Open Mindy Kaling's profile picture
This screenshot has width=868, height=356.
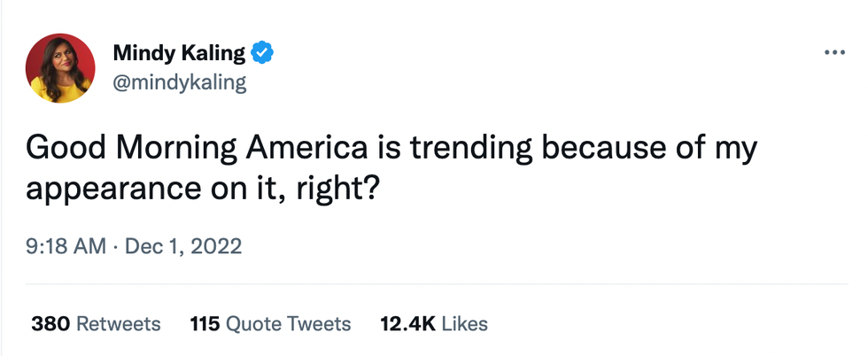[x=61, y=68]
